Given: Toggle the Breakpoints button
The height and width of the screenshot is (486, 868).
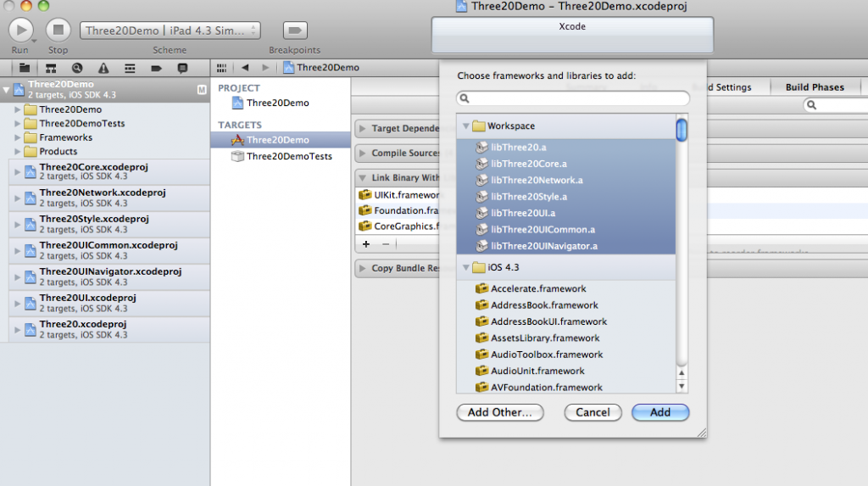Looking at the screenshot, I should point(295,31).
